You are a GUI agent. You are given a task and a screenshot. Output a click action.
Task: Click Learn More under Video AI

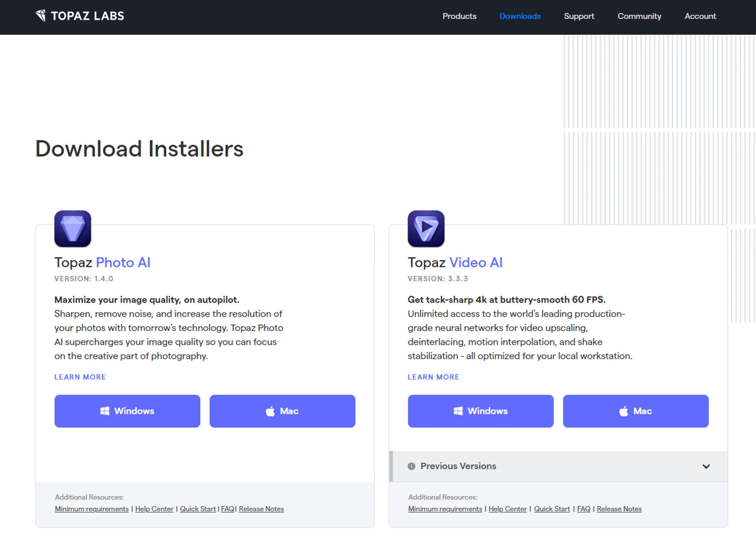(433, 377)
